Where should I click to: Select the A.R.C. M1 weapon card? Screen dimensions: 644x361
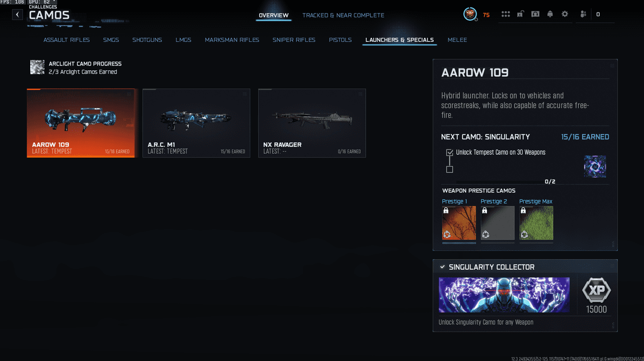click(x=196, y=123)
